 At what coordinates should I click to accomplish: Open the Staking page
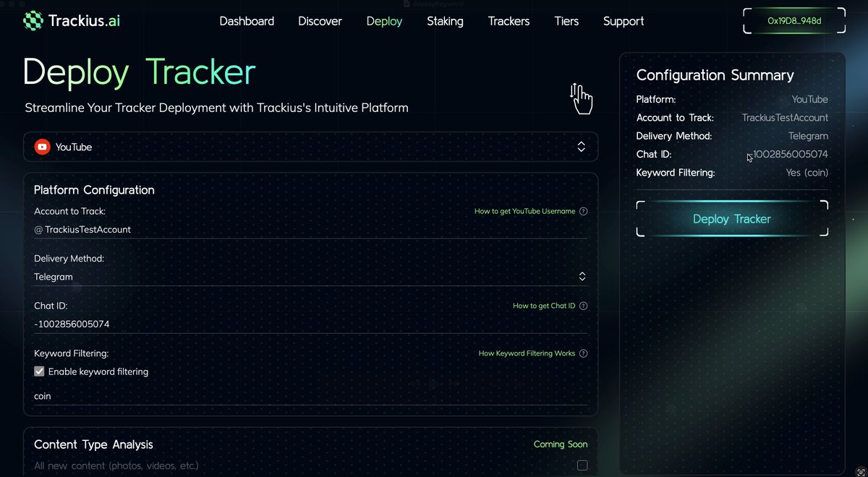pyautogui.click(x=445, y=21)
